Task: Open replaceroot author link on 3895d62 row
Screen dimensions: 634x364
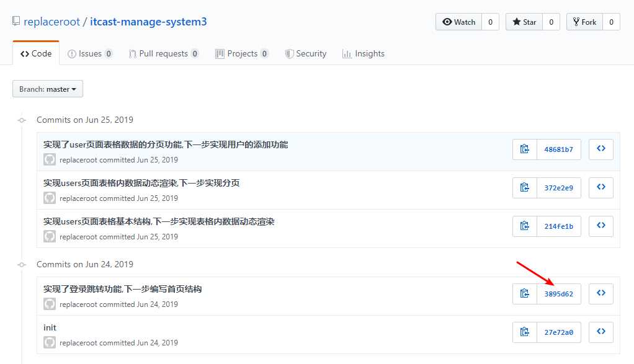Action: pos(78,304)
